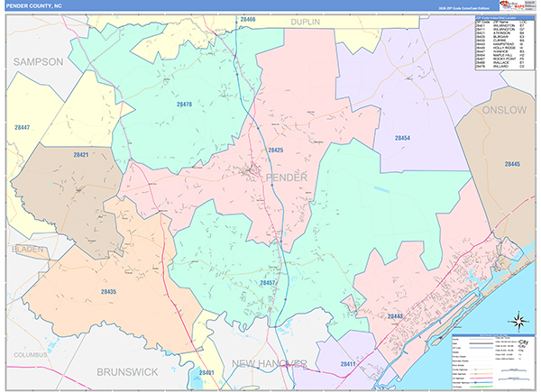Click ZIP code 28447 map label
This screenshot has width=541, height=392.
pyautogui.click(x=22, y=128)
